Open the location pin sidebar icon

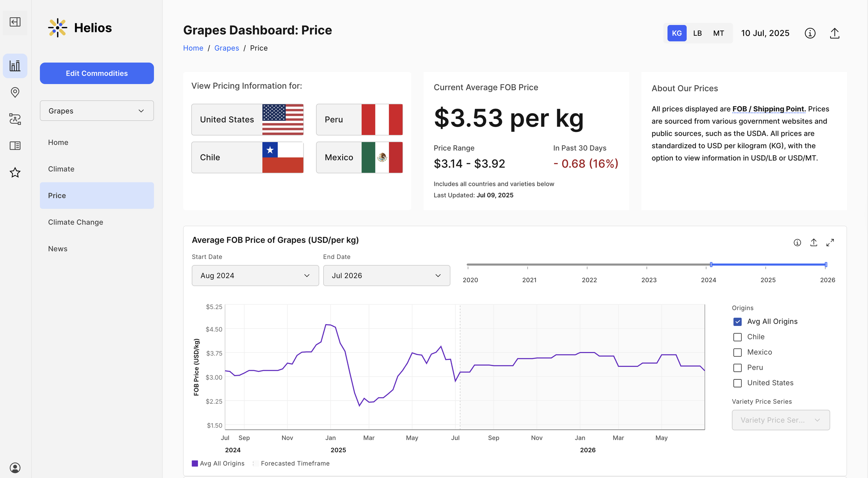(15, 92)
